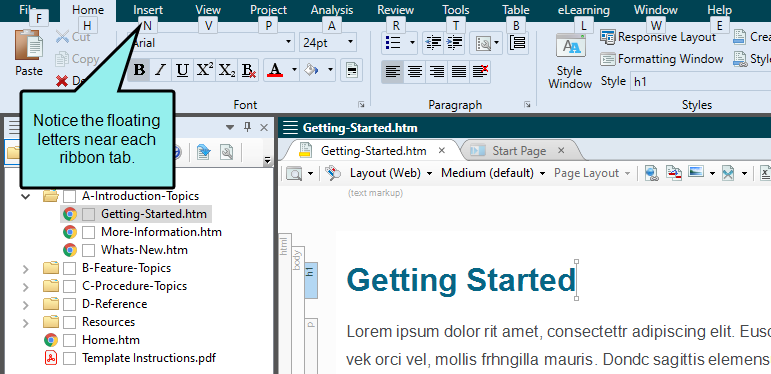The height and width of the screenshot is (374, 771).
Task: Open the h1 Style combo box
Action: 700,82
